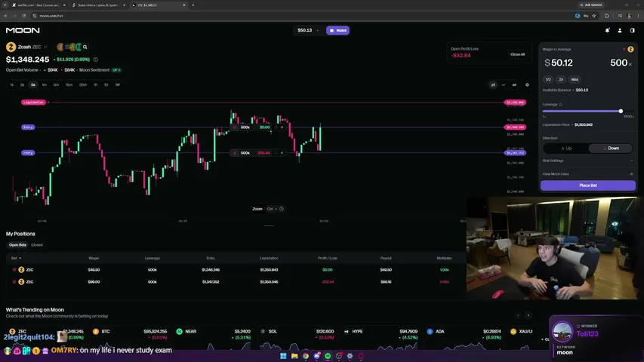Open the notifications bell
The image size is (644, 362).
pos(607,30)
